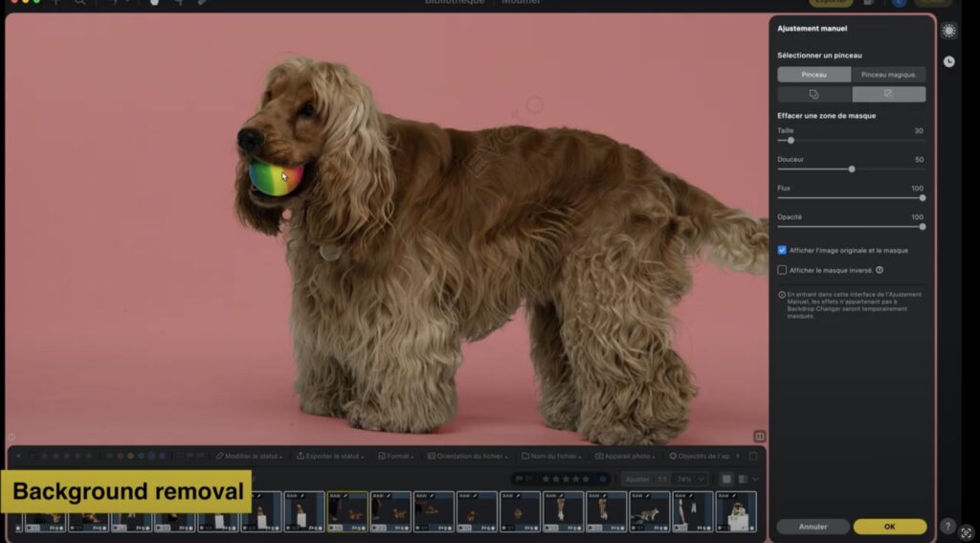
Task: Select the Pinceau brush tab
Action: [x=813, y=75]
